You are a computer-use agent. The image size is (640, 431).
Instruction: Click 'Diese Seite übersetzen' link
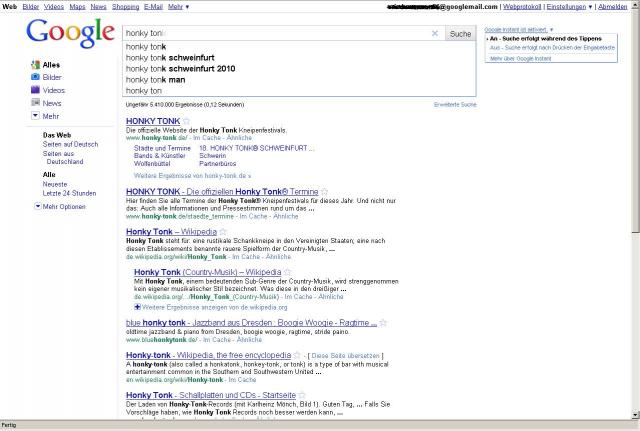pos(345,355)
